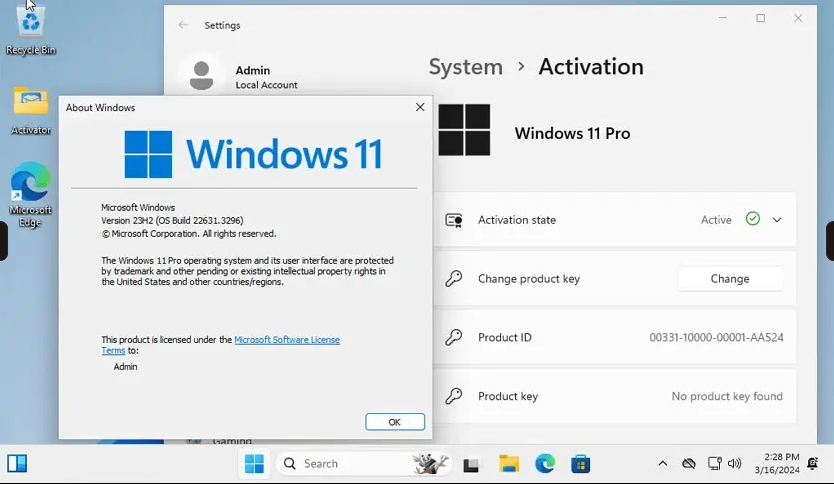Open the clock showing 2:28 PM
Image resolution: width=834 pixels, height=484 pixels.
click(777, 463)
